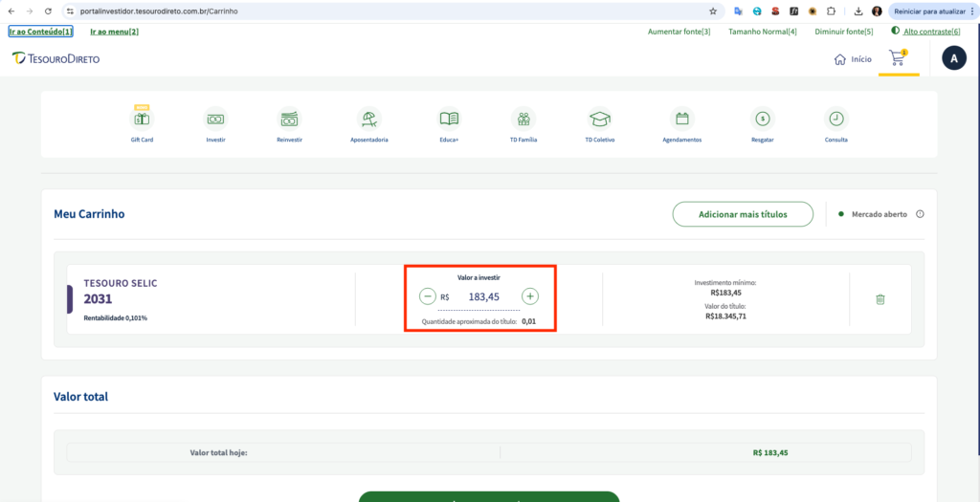Open the shopping cart in header
Screen dimensions: 980x502
tap(897, 58)
